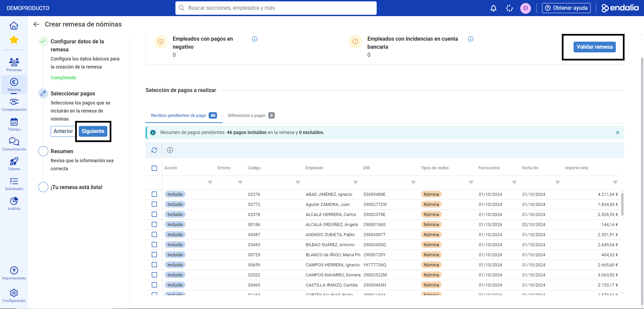Click the Siguiente button

[93, 131]
